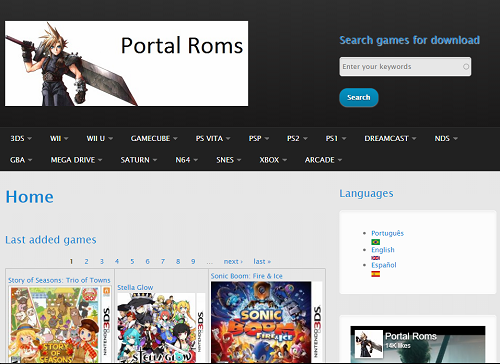Open the Sonic Boom Fire & Ice cover
Screen dimensions: 500x364
[x=267, y=322]
